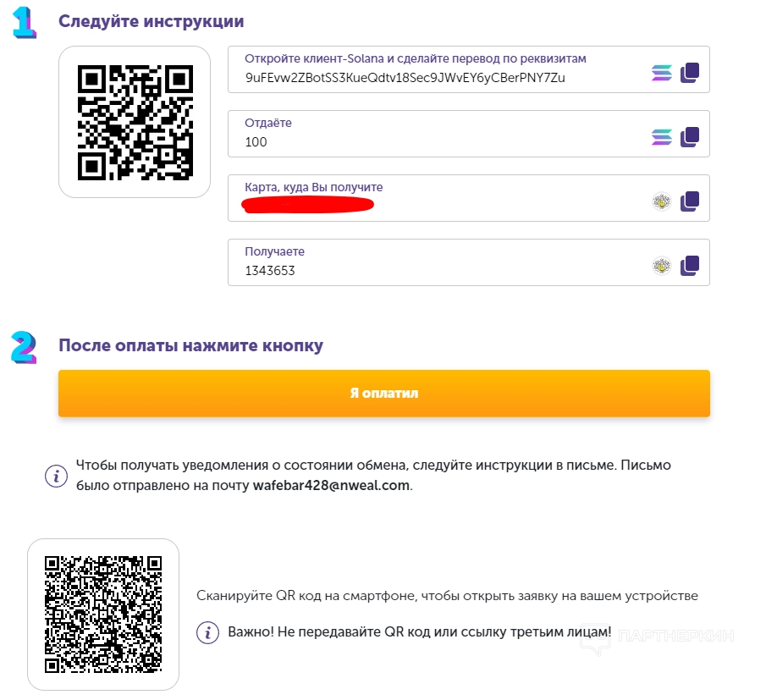The width and height of the screenshot is (777, 700).
Task: Click the bank logo in the card field
Action: [x=661, y=201]
